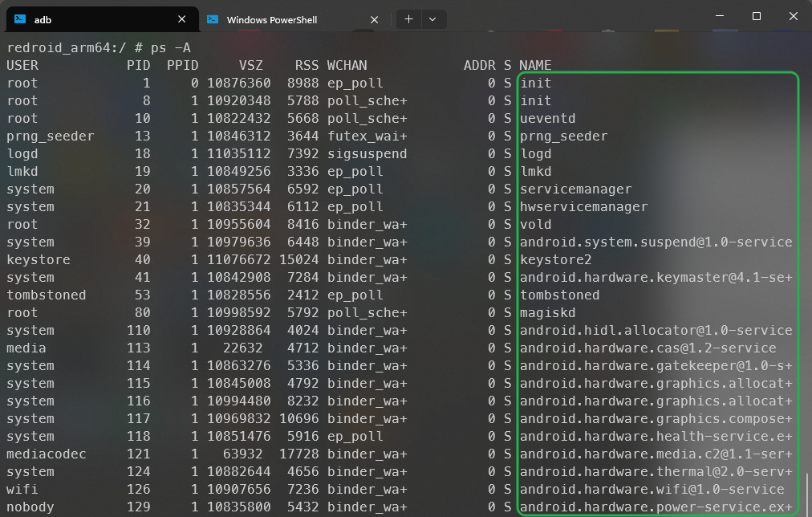Image resolution: width=812 pixels, height=517 pixels.
Task: Close the terminal window
Action: 793,16
